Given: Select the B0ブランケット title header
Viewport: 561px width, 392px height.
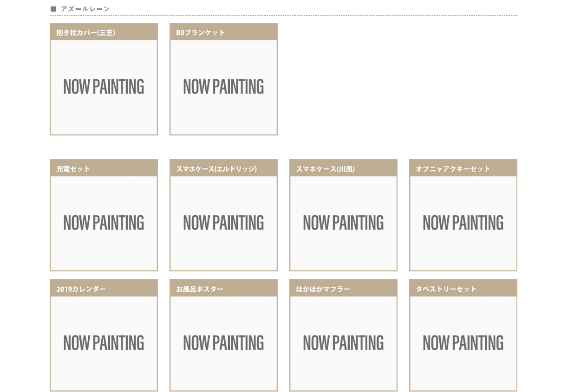Looking at the screenshot, I should [x=223, y=32].
